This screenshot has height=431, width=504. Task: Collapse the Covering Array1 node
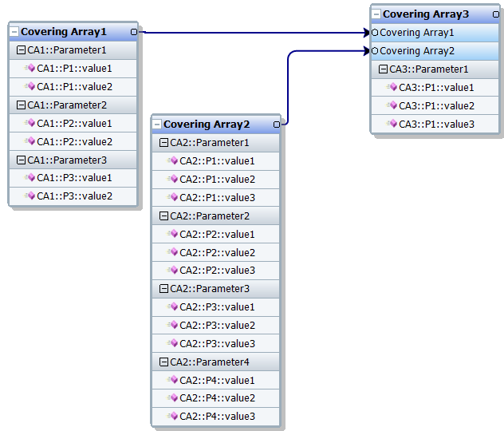(x=14, y=32)
